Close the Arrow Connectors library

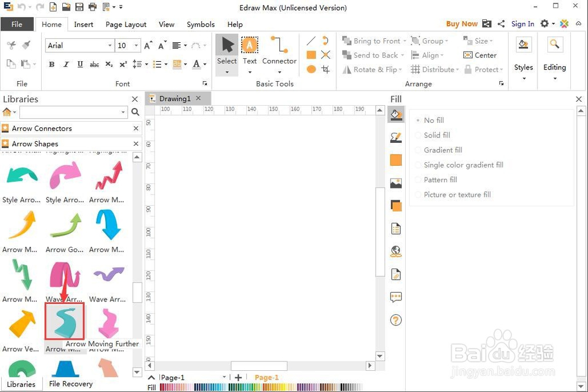[x=136, y=128]
